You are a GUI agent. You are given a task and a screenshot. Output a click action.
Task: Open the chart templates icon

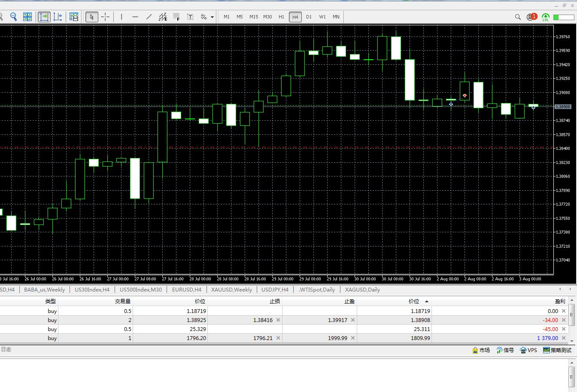tap(74, 17)
